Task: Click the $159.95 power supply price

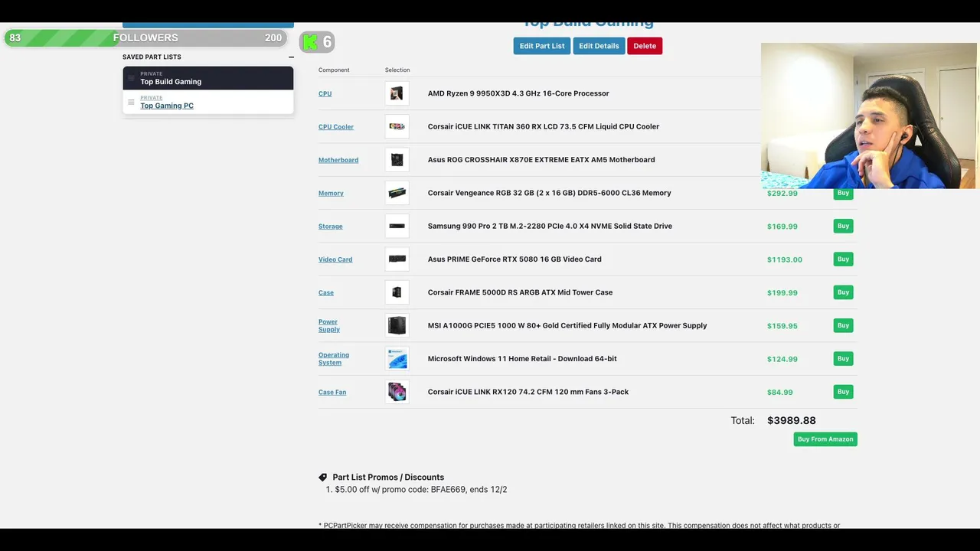Action: pyautogui.click(x=782, y=326)
